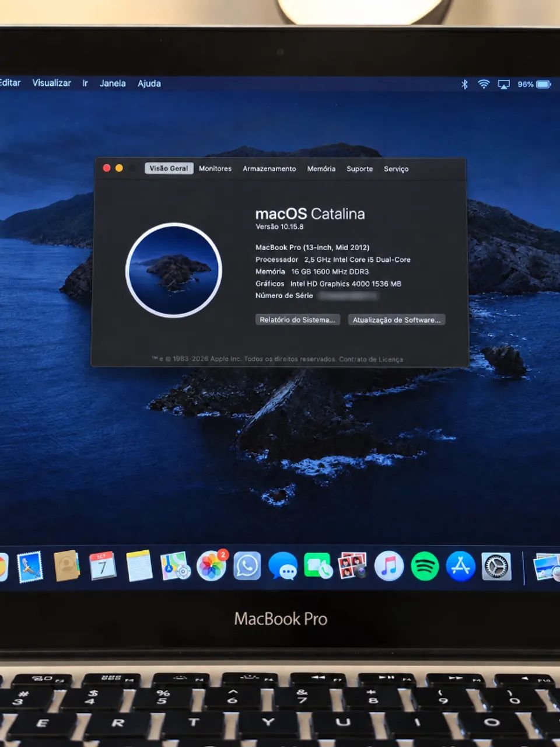This screenshot has width=560, height=747.
Task: Open the Armazenamento tab
Action: [269, 169]
